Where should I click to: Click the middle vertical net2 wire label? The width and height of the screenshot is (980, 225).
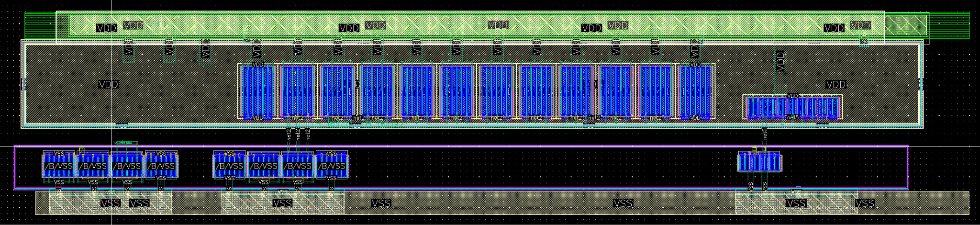tap(298, 134)
